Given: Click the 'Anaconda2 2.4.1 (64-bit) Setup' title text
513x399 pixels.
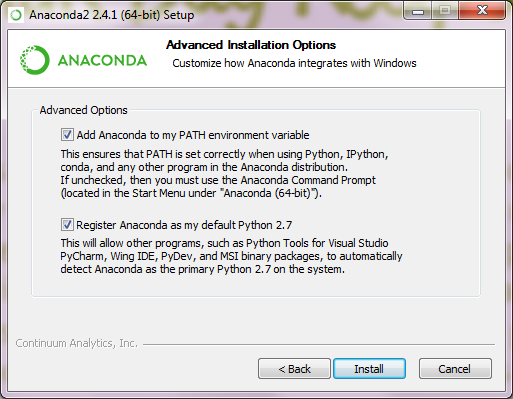Looking at the screenshot, I should pos(112,15).
